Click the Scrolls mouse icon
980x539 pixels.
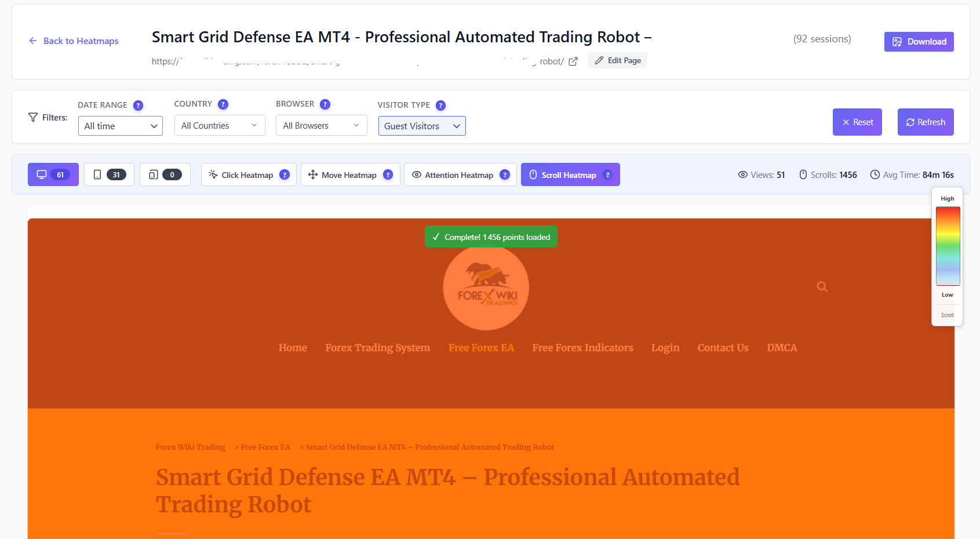point(803,174)
